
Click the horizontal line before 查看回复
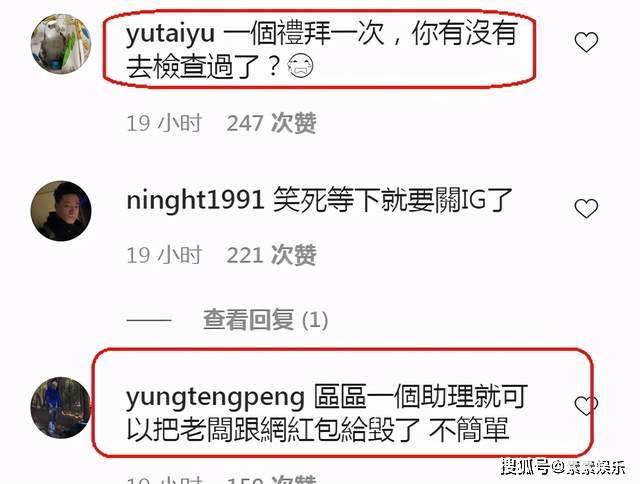[x=149, y=320]
